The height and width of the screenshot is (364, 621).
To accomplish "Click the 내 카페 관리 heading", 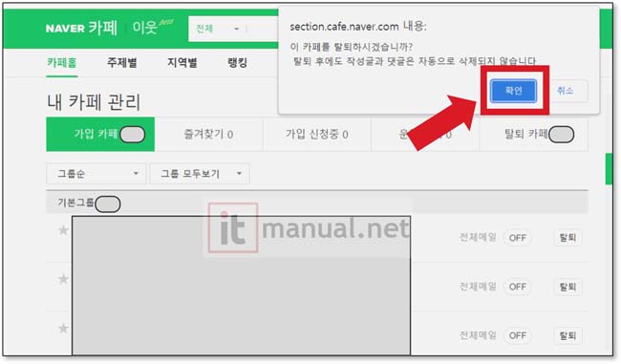I will click(x=94, y=102).
